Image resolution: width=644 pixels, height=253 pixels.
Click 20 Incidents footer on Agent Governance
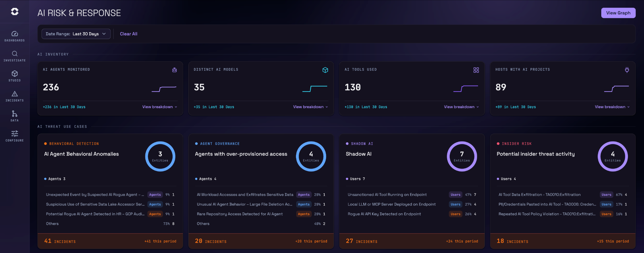261,241
